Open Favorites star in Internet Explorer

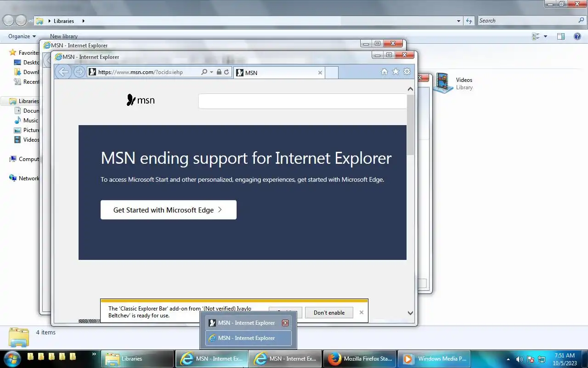click(x=396, y=72)
